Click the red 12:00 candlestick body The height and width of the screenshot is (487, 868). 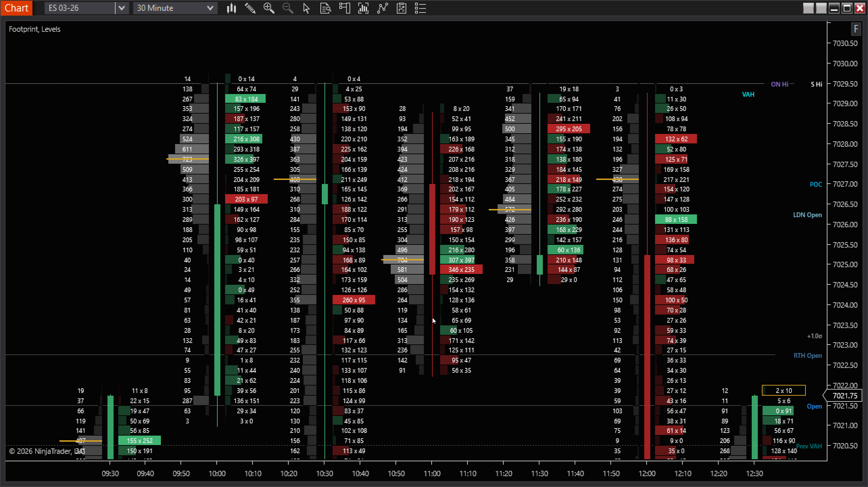647,357
